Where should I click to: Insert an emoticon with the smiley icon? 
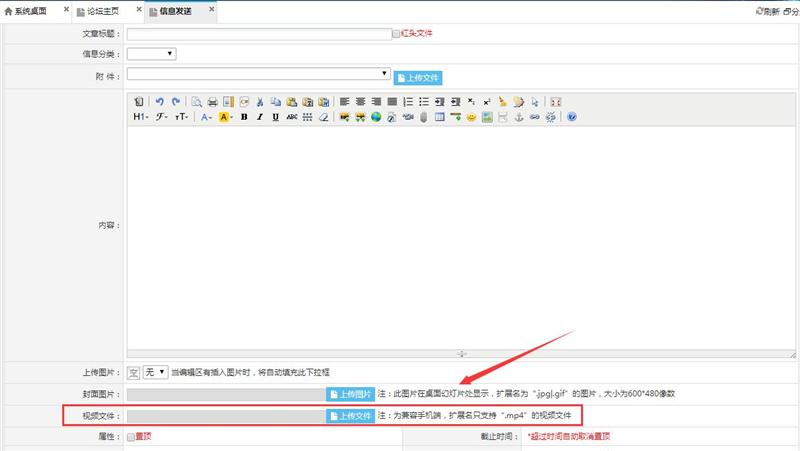[x=471, y=117]
